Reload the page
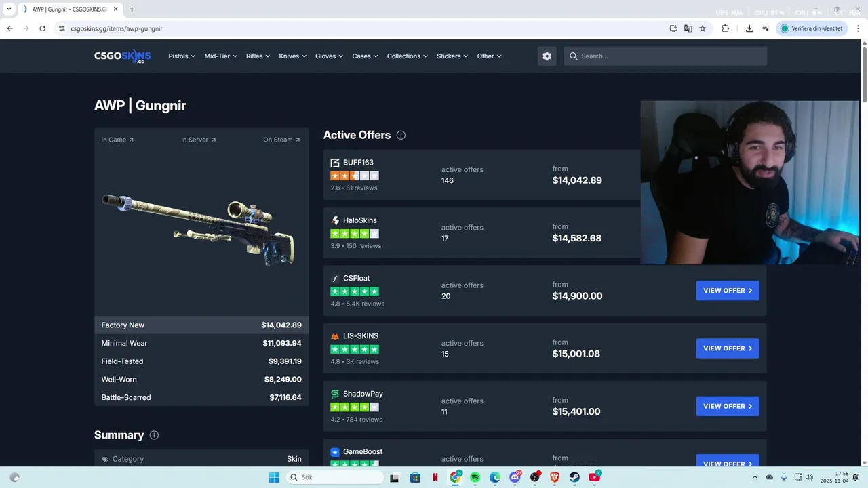The height and width of the screenshot is (488, 868). coord(42,28)
